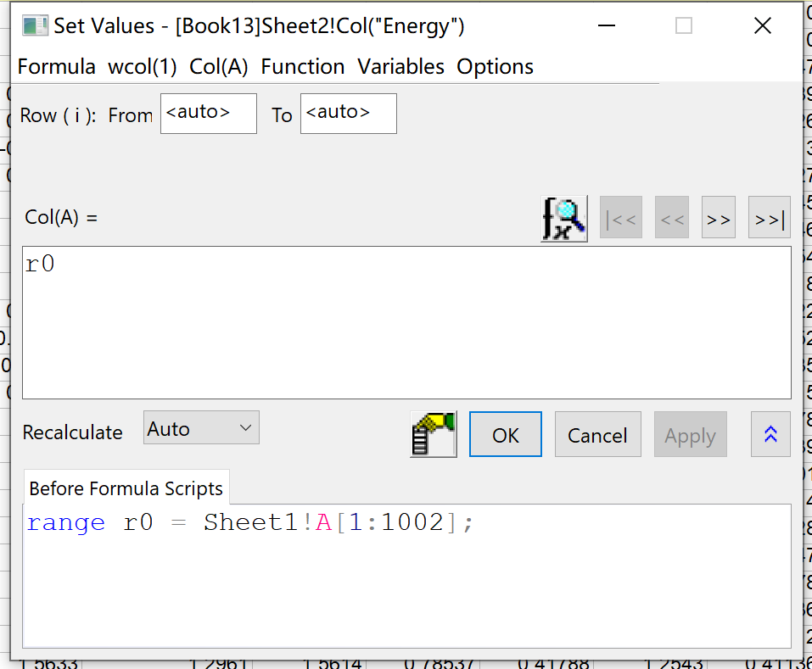This screenshot has height=669, width=812.
Task: Open the Options menu
Action: 495,67
